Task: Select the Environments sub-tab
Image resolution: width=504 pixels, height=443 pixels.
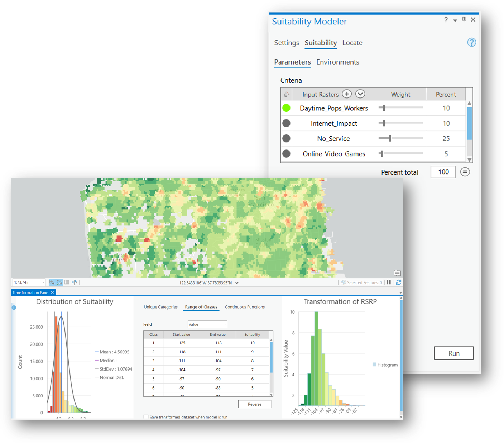Action: (x=337, y=62)
